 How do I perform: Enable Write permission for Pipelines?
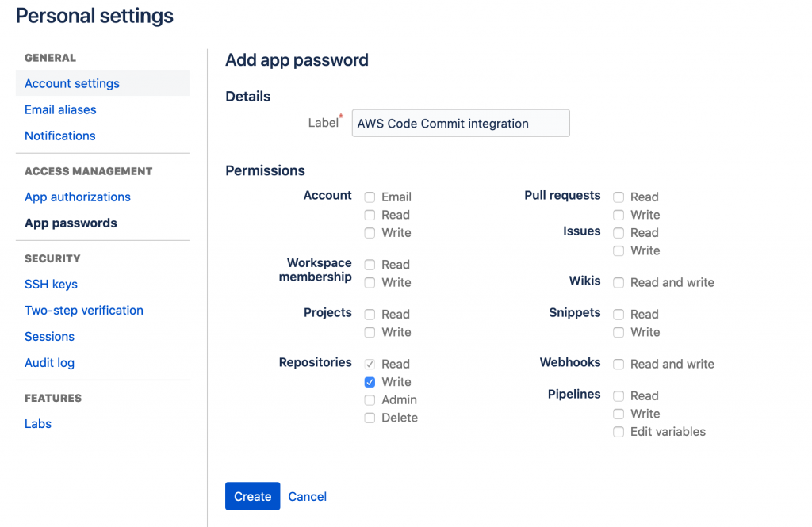[x=619, y=414]
